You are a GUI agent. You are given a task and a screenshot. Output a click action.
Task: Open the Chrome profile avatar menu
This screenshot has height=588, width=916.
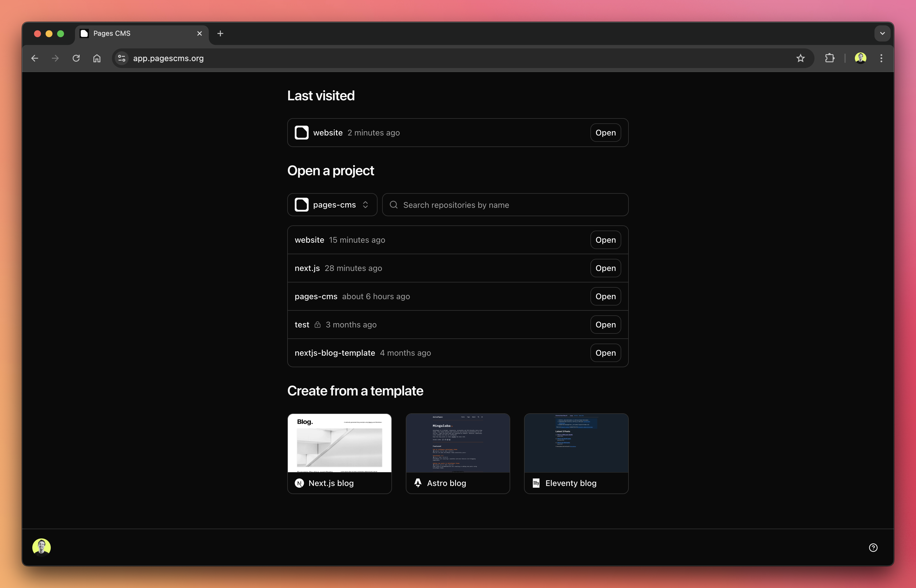pyautogui.click(x=860, y=58)
